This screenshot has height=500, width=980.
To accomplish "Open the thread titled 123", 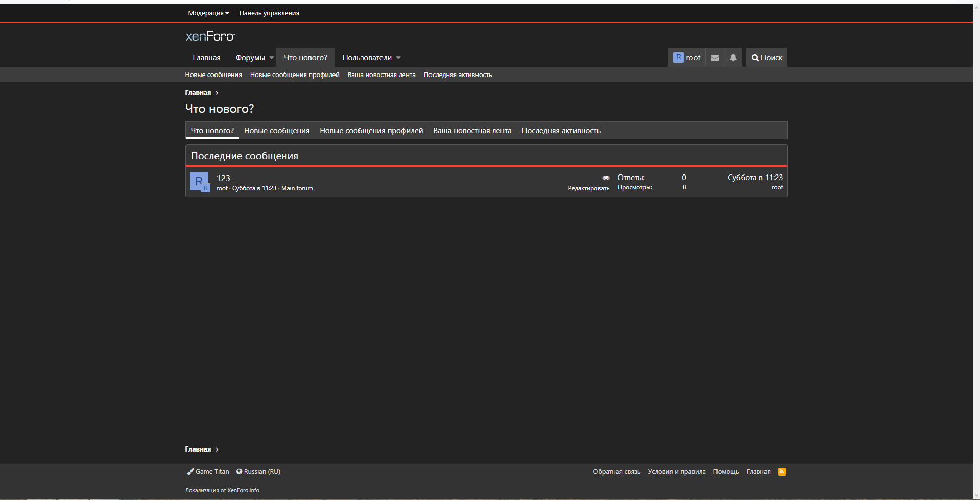I will point(223,178).
